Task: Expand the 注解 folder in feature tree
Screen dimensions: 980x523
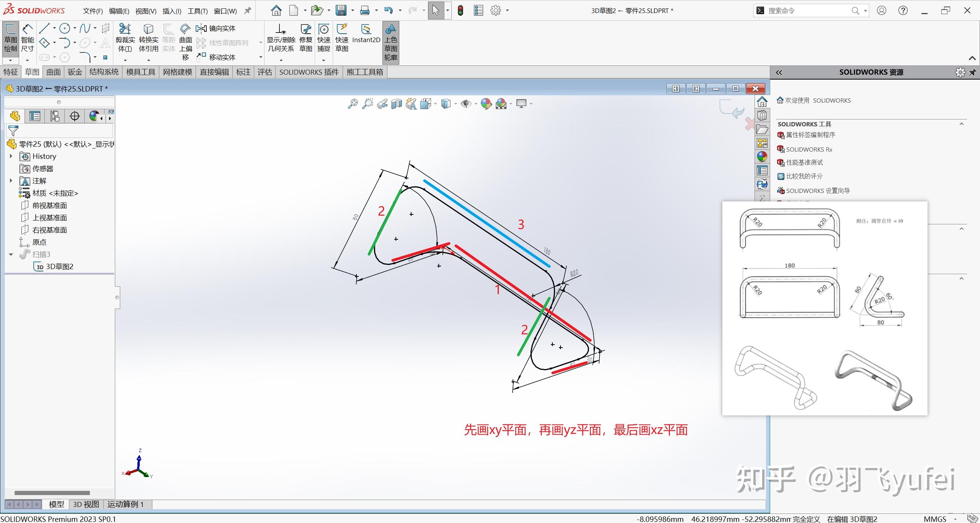Action: point(10,181)
